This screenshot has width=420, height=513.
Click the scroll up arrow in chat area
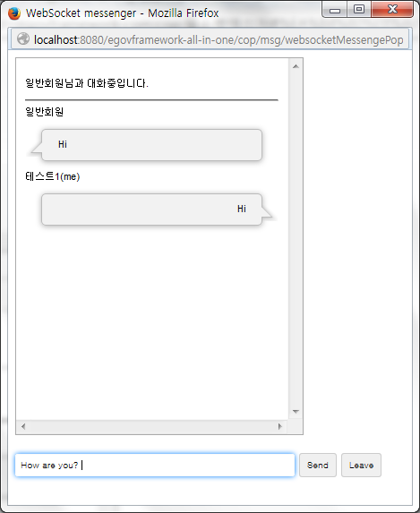[296, 66]
